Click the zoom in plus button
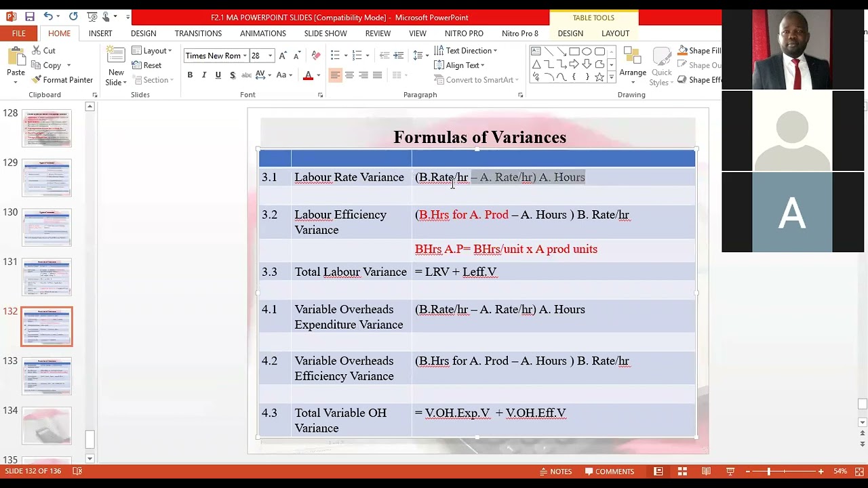Image resolution: width=868 pixels, height=488 pixels. click(x=821, y=472)
